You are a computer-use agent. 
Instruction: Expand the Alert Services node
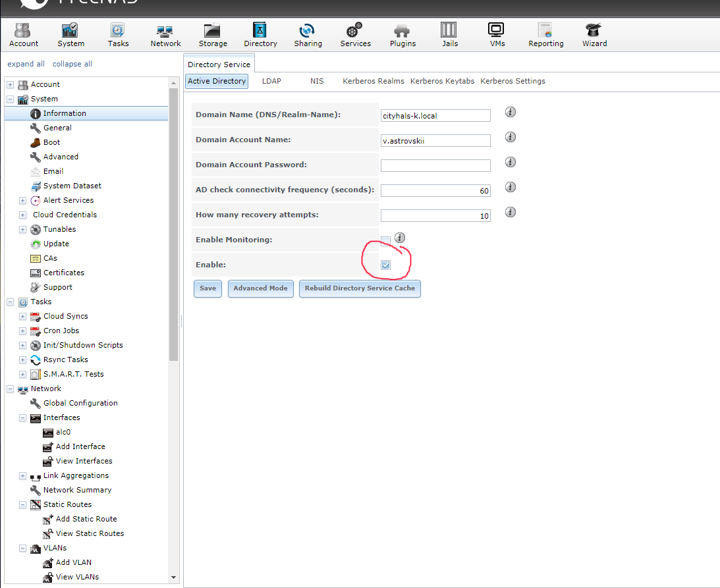pos(22,201)
